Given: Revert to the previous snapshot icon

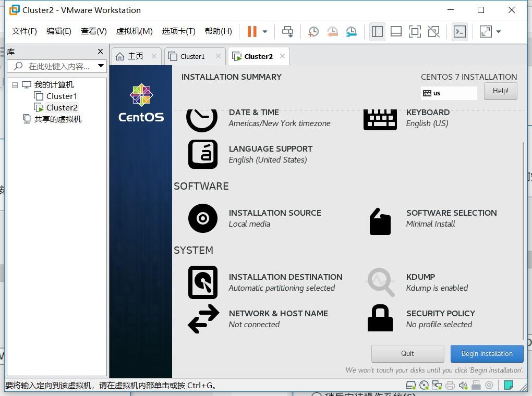Looking at the screenshot, I should click(332, 32).
